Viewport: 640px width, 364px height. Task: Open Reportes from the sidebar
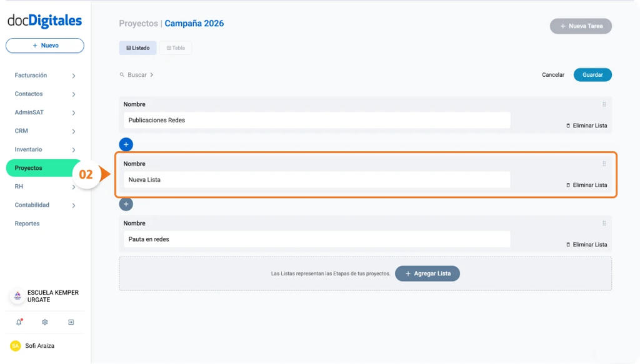(x=27, y=223)
